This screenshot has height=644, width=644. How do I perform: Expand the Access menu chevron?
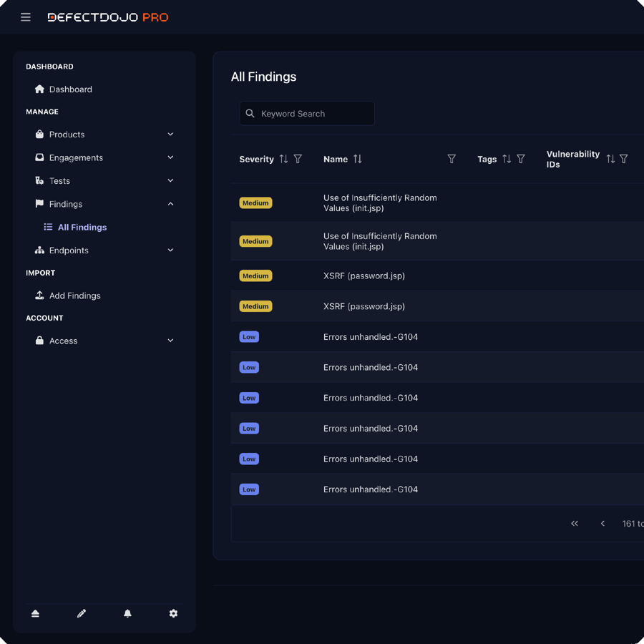pos(170,341)
